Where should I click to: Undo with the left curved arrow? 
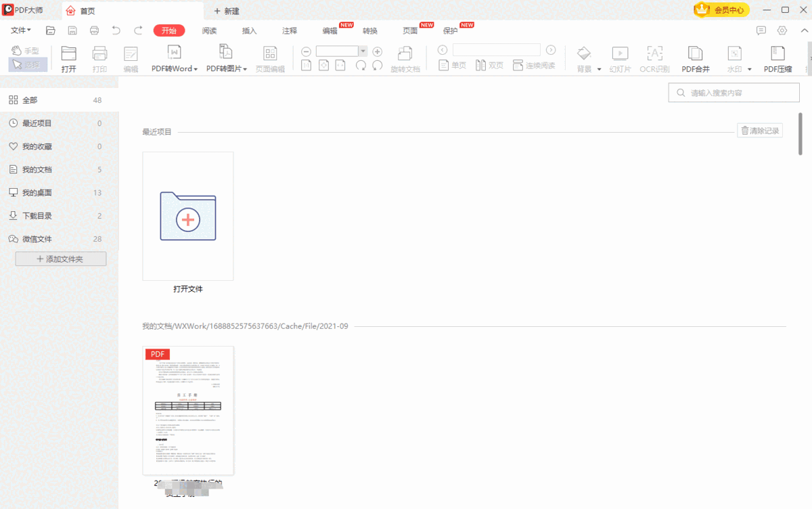click(x=116, y=30)
